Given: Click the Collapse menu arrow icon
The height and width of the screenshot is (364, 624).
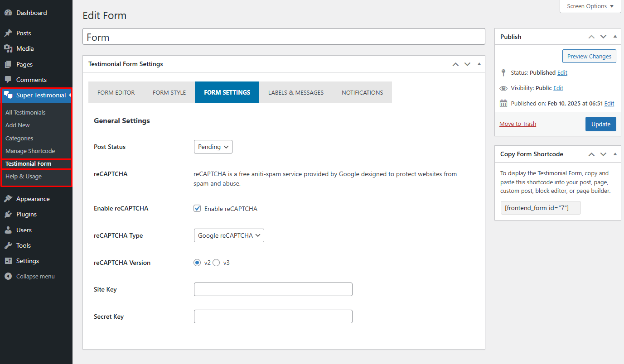Looking at the screenshot, I should point(8,276).
